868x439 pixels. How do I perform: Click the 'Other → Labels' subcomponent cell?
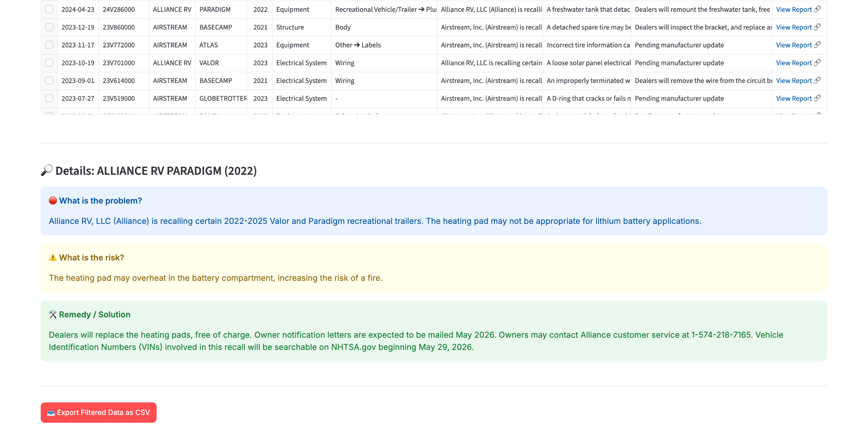click(x=384, y=45)
